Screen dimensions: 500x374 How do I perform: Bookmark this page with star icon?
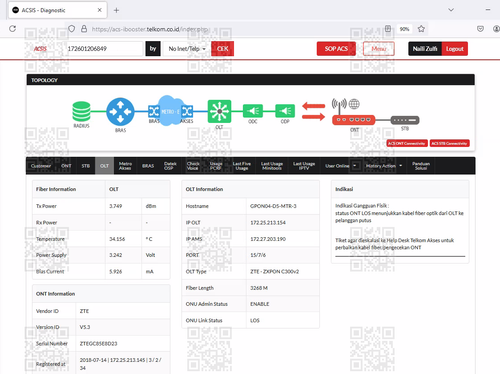coord(421,29)
